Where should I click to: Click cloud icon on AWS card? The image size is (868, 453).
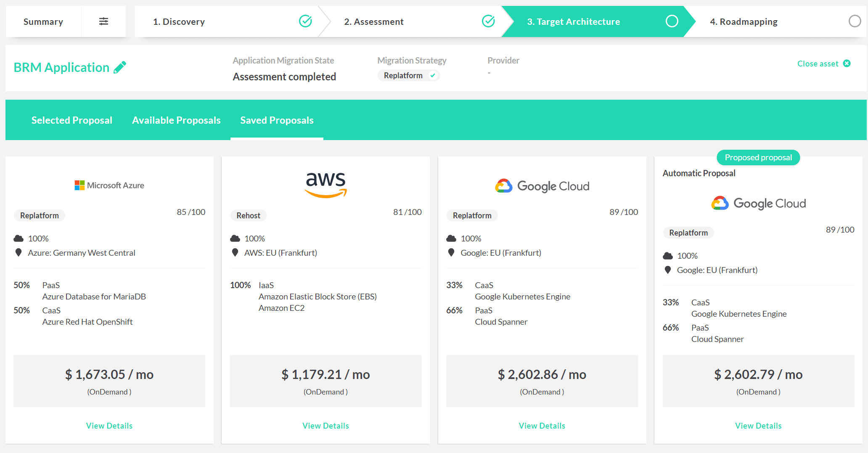click(x=235, y=238)
